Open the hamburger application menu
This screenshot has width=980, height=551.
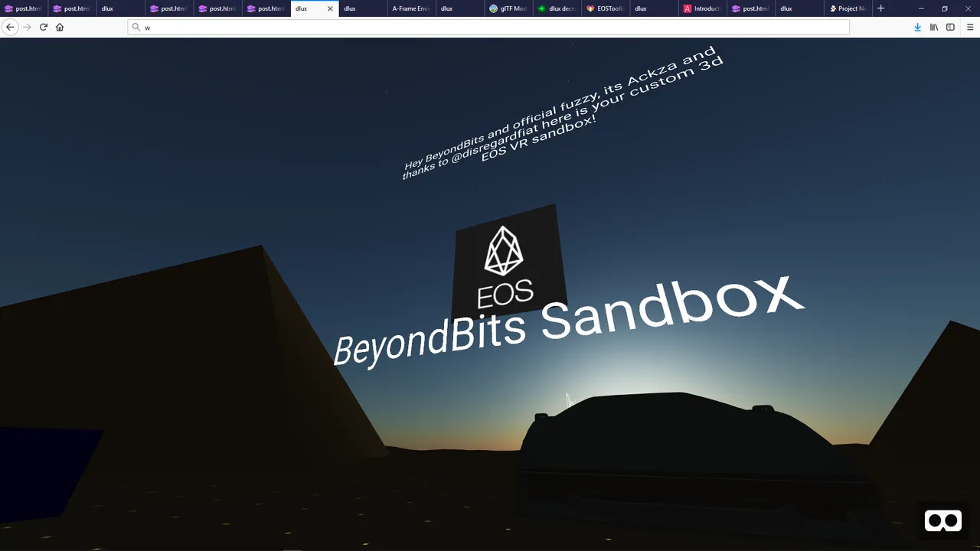point(970,27)
